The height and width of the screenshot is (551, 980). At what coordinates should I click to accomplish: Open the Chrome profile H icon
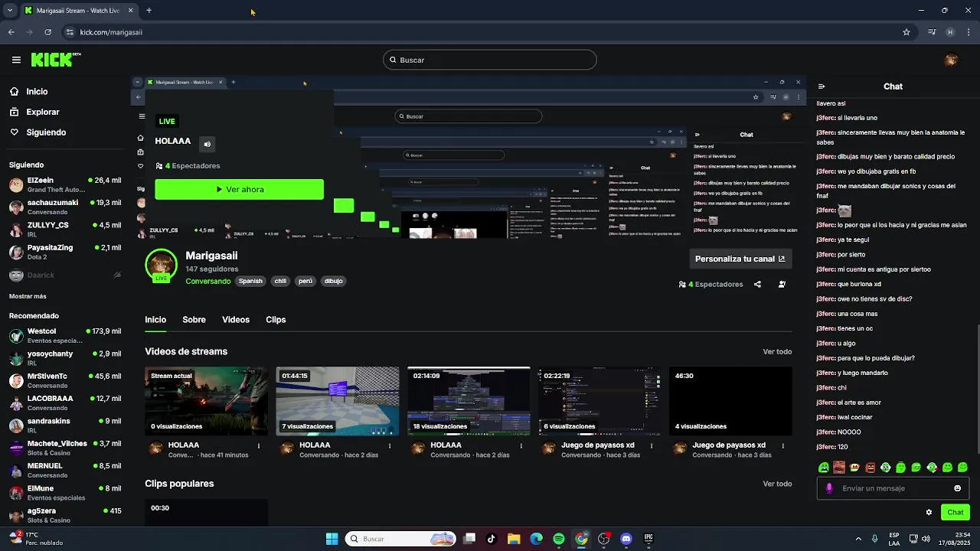(x=950, y=32)
